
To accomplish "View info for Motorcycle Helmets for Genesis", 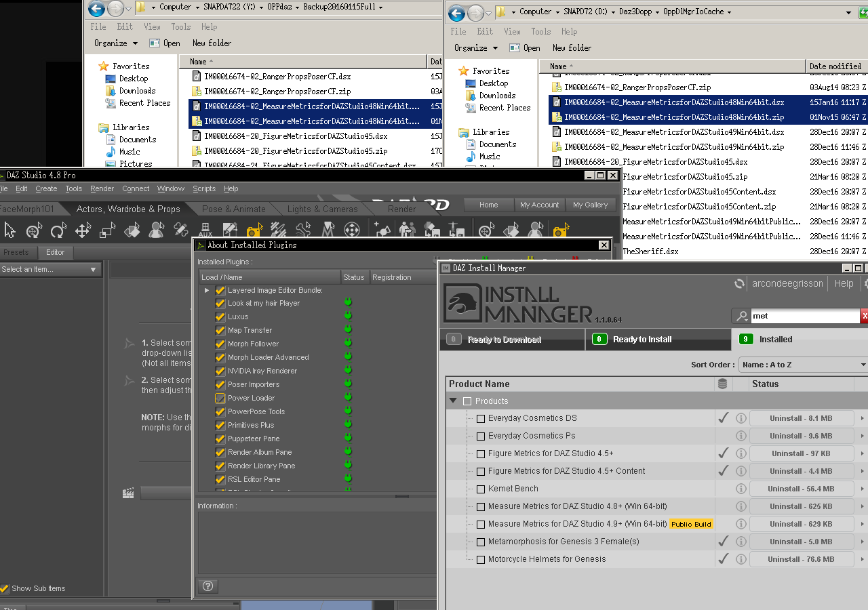I will (741, 559).
